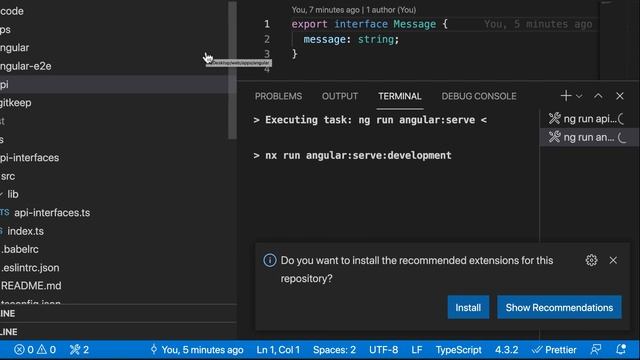Click the Prettier status bar item
Viewport: 640px width, 360px height.
point(554,350)
